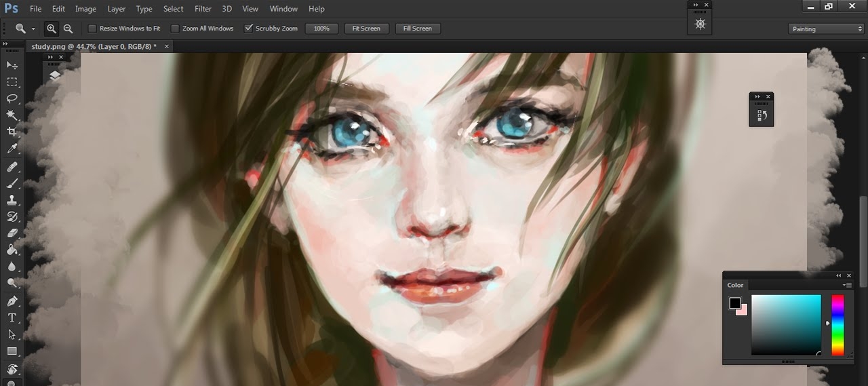The width and height of the screenshot is (868, 386).
Task: Open the Filter menu
Action: coord(203,9)
